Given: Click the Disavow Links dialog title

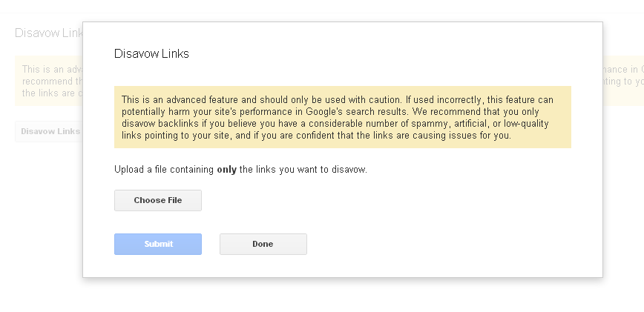Looking at the screenshot, I should pos(151,54).
